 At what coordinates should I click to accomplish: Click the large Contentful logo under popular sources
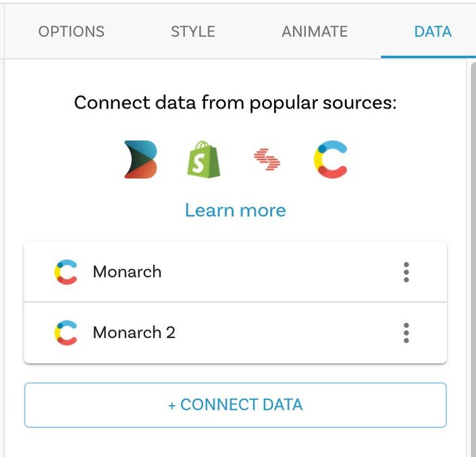(x=330, y=159)
